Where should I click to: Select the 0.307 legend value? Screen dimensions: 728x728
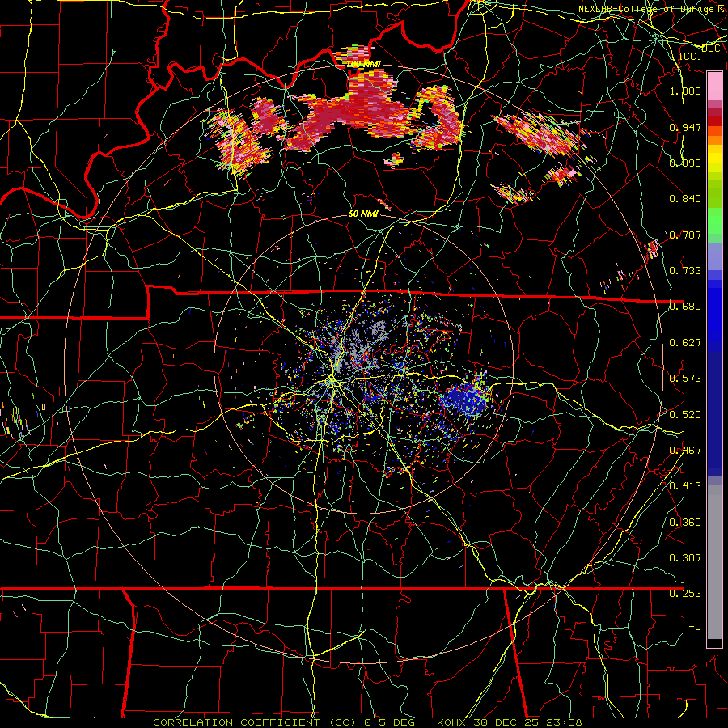[685, 558]
